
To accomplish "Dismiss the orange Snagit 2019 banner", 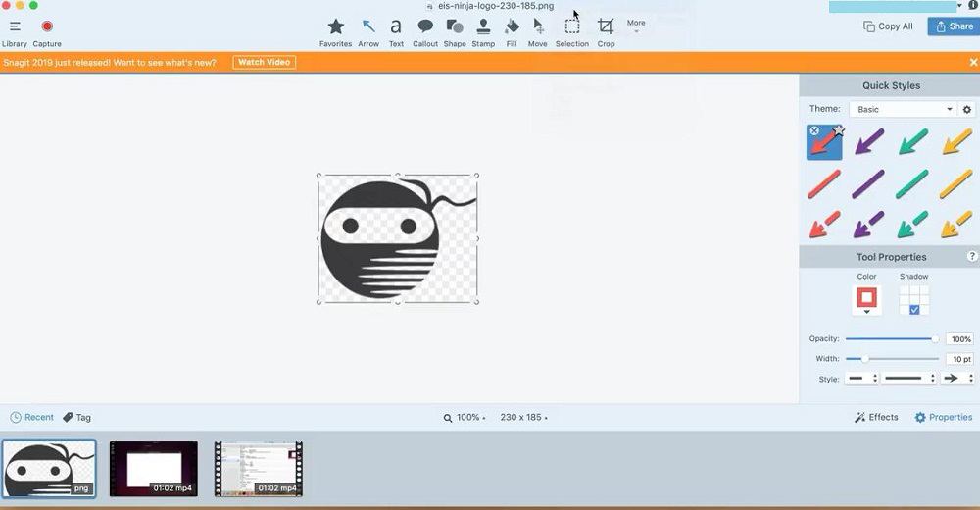I will [973, 62].
